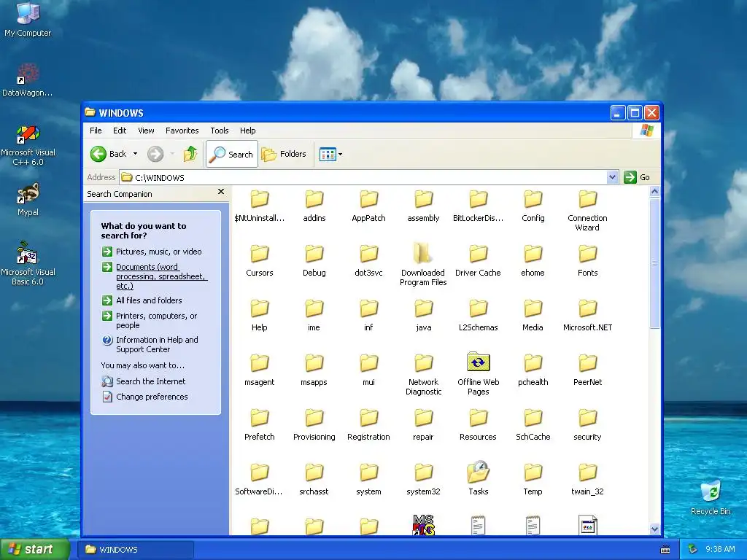Open Change preferences option

[145, 397]
